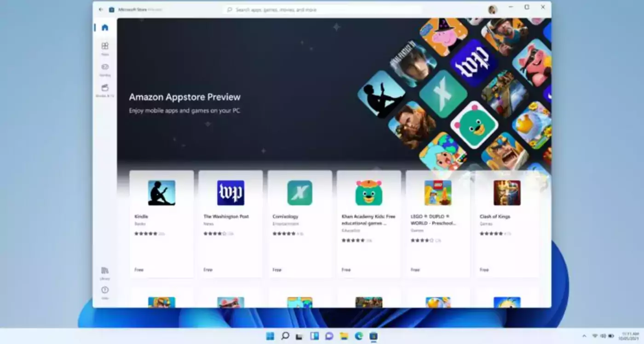Click the banner's large Khan Academy bear tile
The height and width of the screenshot is (344, 644).
click(x=474, y=125)
